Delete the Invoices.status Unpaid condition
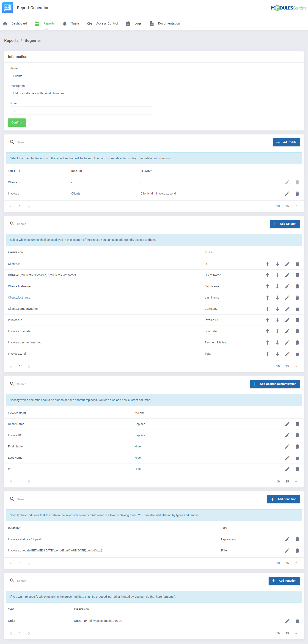The height and width of the screenshot is (644, 308). click(x=297, y=539)
